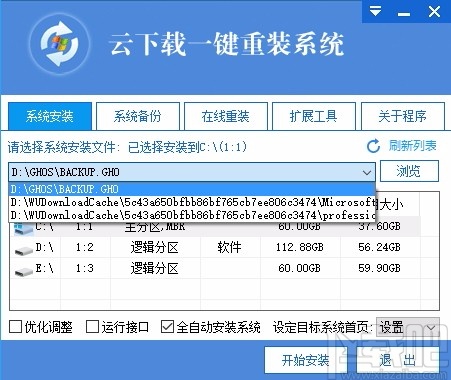Open the 关于程序 tab
Image resolution: width=451 pixels, height=380 pixels.
403,116
